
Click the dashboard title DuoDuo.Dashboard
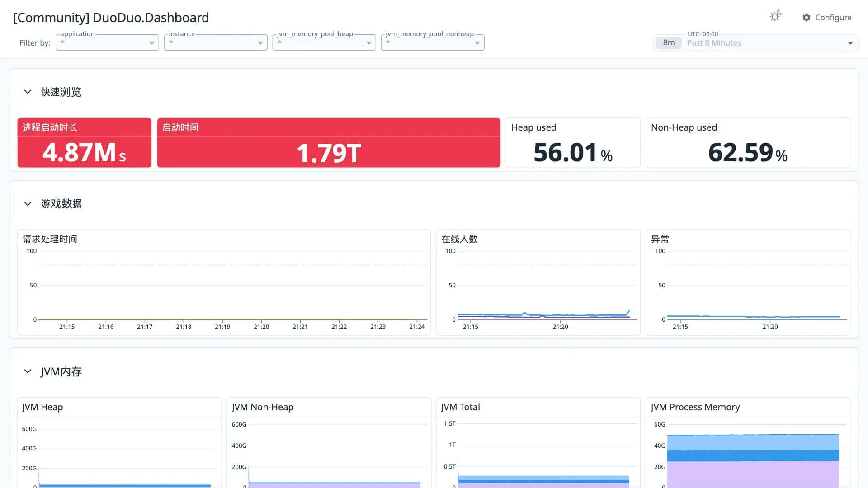[x=111, y=18]
